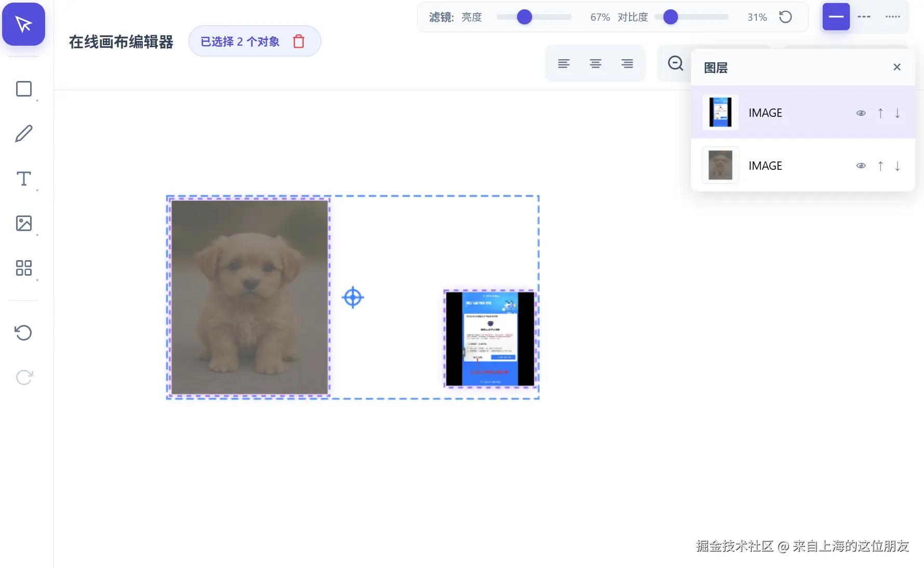Select the pencil drawing tool
The image size is (924, 568).
24,133
